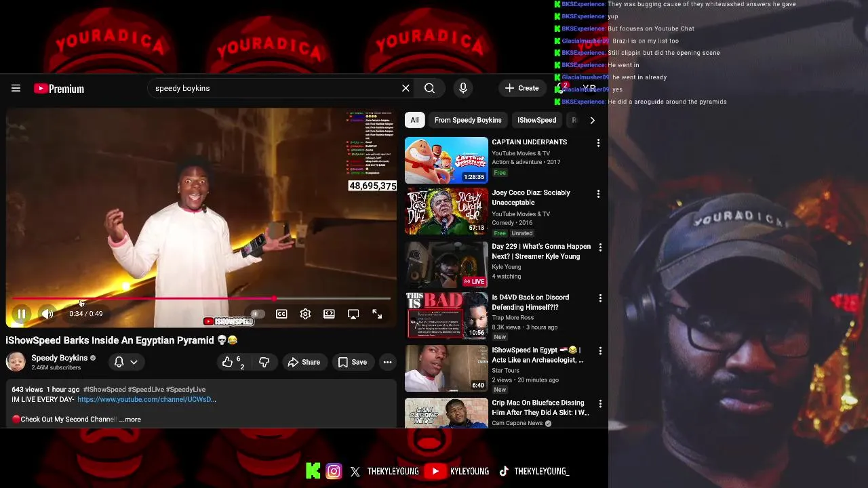This screenshot has height=488, width=868.
Task: Open more actions below the video
Action: tap(387, 363)
